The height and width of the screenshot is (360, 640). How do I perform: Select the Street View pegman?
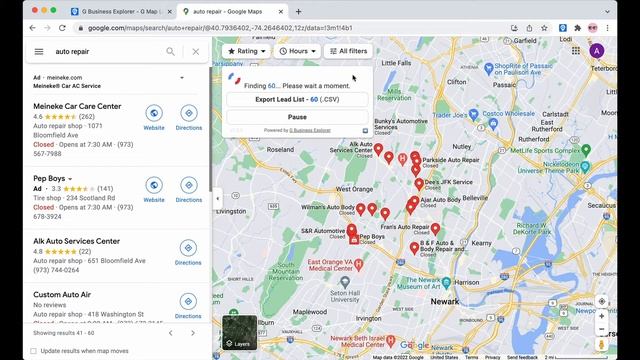(x=601, y=344)
